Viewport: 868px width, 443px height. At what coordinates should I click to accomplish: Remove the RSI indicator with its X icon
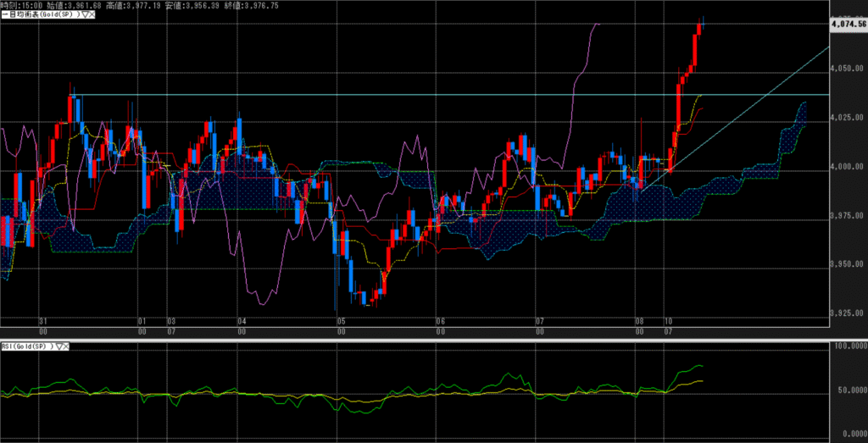click(x=68, y=346)
